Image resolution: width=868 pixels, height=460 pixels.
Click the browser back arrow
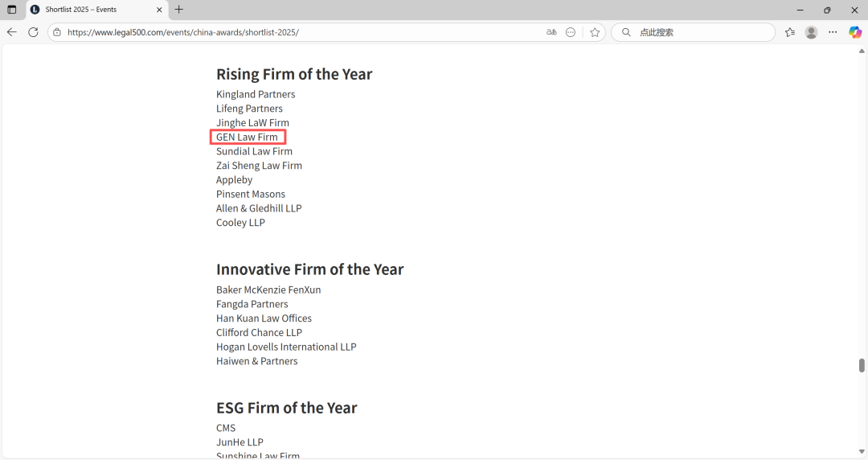click(11, 32)
